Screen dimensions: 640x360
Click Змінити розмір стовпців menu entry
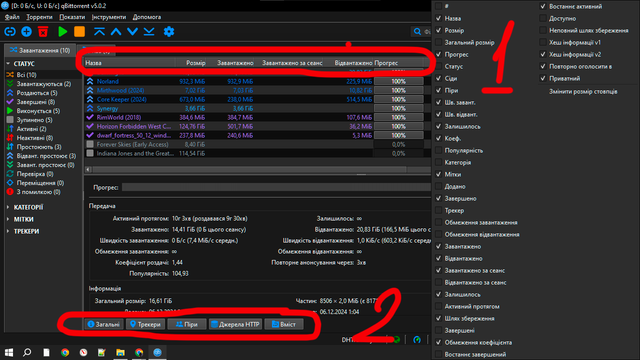(583, 91)
